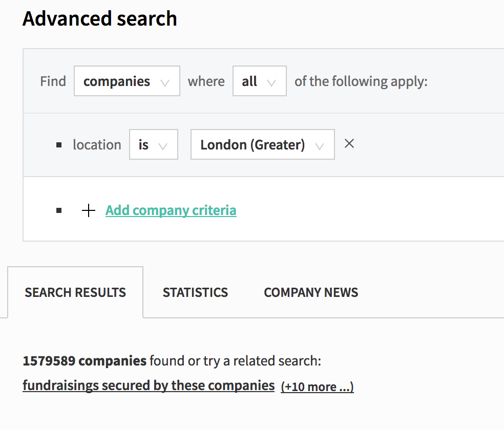This screenshot has height=430, width=504.
Task: Expand the 'all' match condition dropdown
Action: 259,81
